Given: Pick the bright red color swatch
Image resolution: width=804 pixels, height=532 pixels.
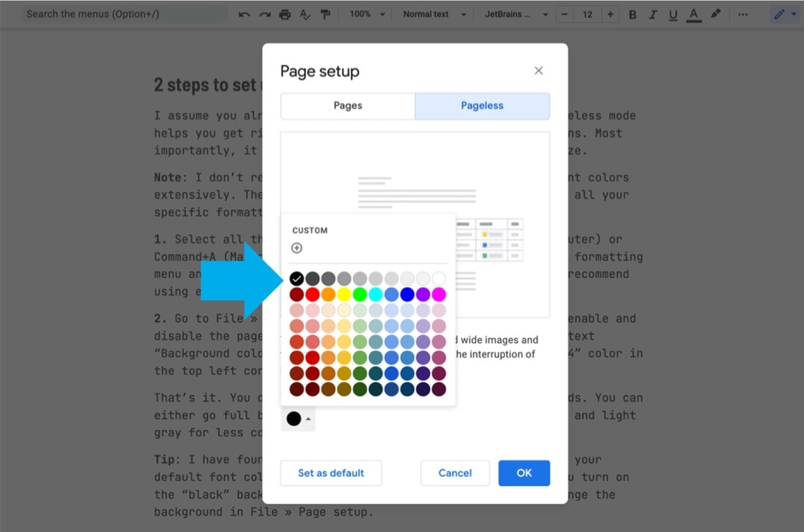Looking at the screenshot, I should (x=312, y=293).
